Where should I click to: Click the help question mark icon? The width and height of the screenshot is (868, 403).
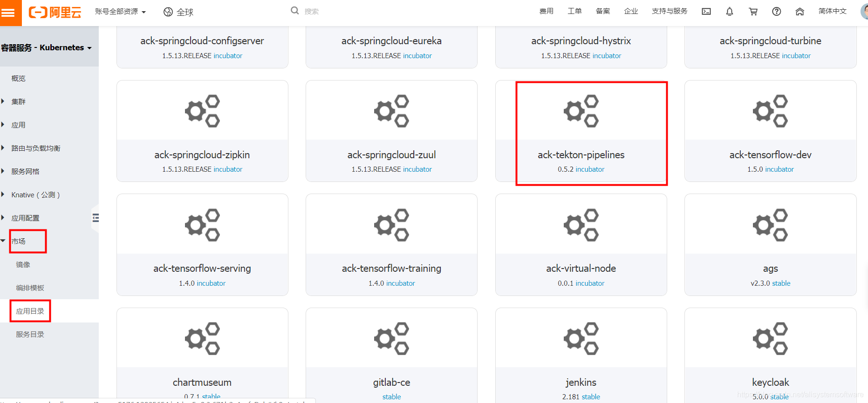coord(776,12)
